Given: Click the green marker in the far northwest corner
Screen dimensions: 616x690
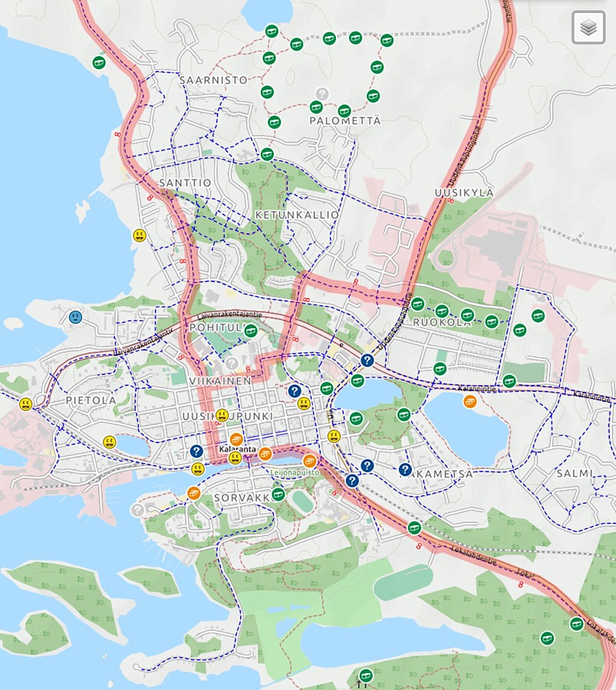Looking at the screenshot, I should click(98, 62).
